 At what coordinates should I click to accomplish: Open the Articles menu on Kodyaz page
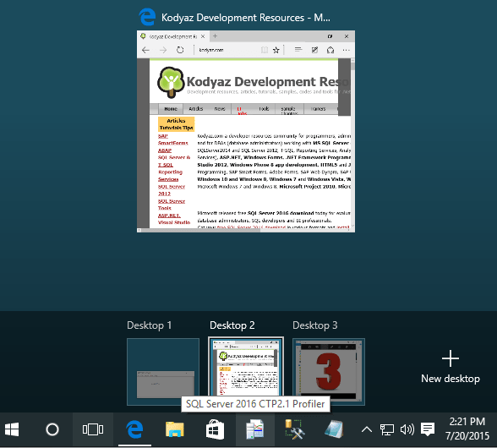pyautogui.click(x=195, y=109)
